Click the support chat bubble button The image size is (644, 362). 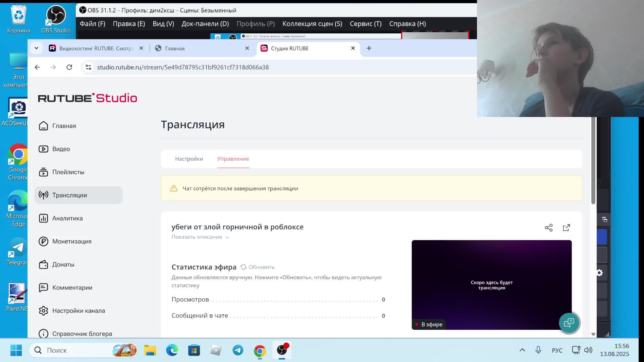[x=569, y=323]
